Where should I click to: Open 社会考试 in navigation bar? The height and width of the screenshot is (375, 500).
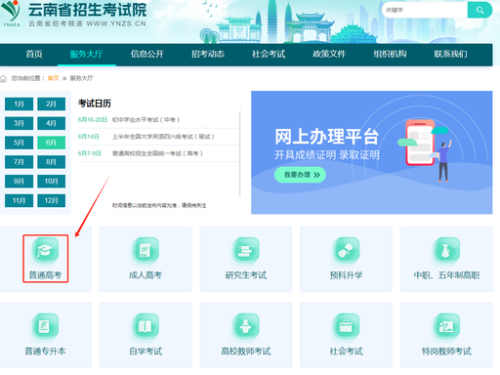tap(269, 54)
